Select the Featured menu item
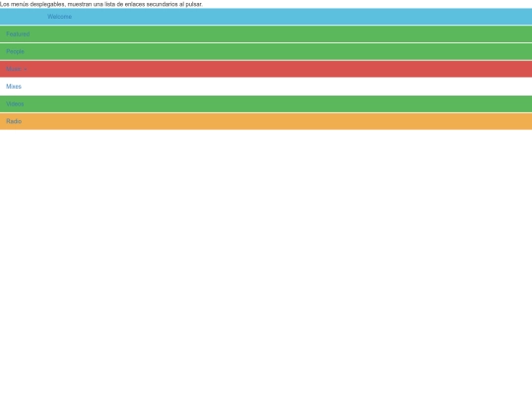Image resolution: width=532 pixels, height=399 pixels. tap(266, 34)
